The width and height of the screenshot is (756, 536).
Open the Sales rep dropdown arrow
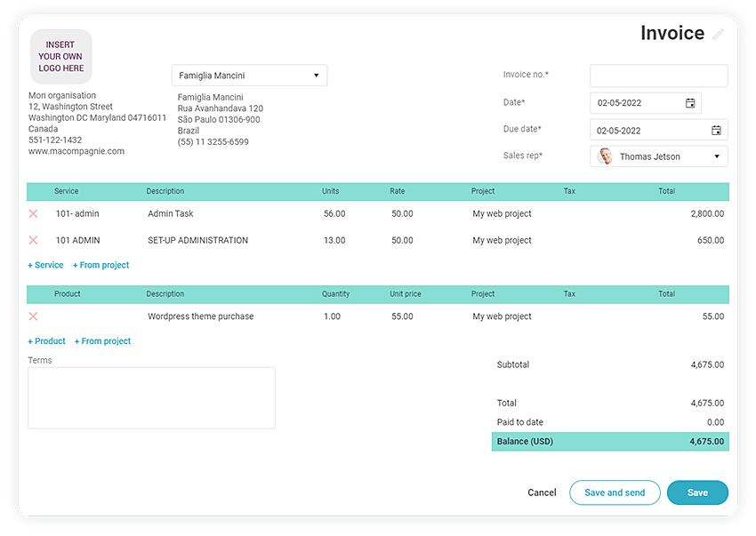pyautogui.click(x=717, y=157)
